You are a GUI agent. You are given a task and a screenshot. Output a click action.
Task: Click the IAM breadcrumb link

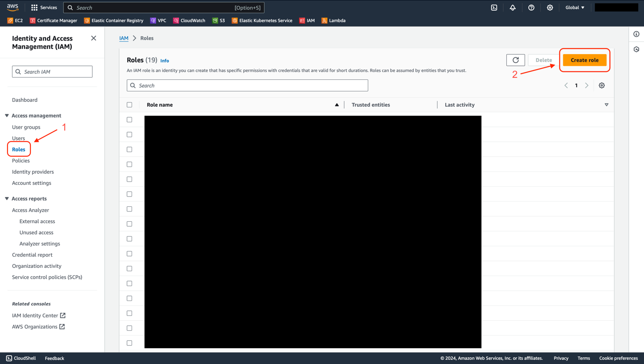tap(124, 38)
